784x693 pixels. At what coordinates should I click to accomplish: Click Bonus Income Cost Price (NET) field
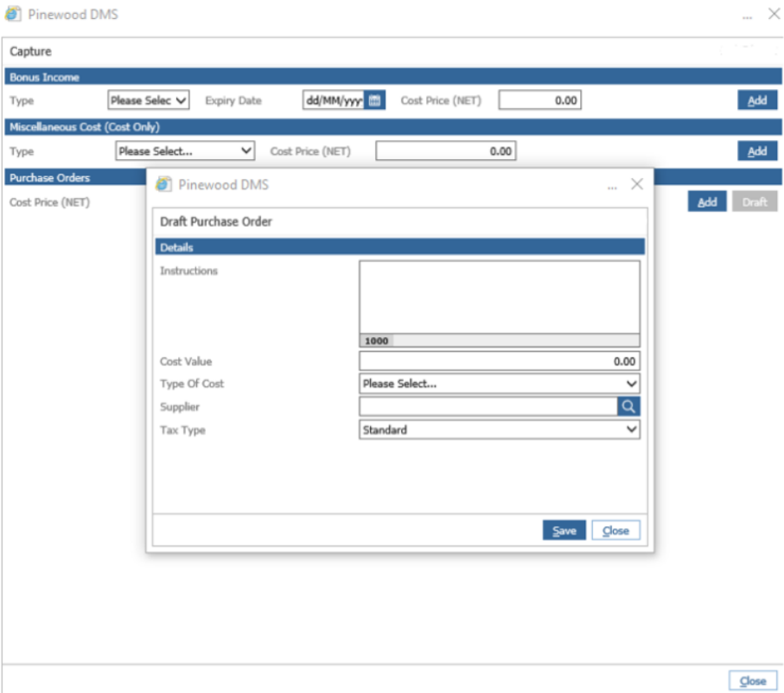pyautogui.click(x=540, y=100)
